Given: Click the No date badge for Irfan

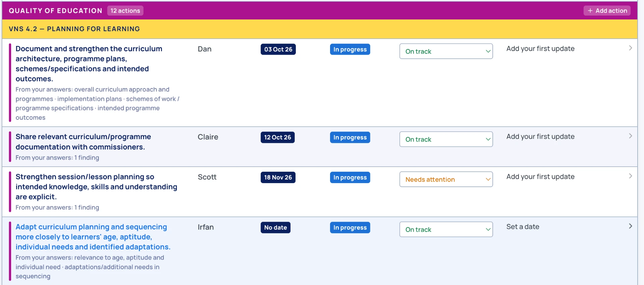Looking at the screenshot, I should click(275, 228).
